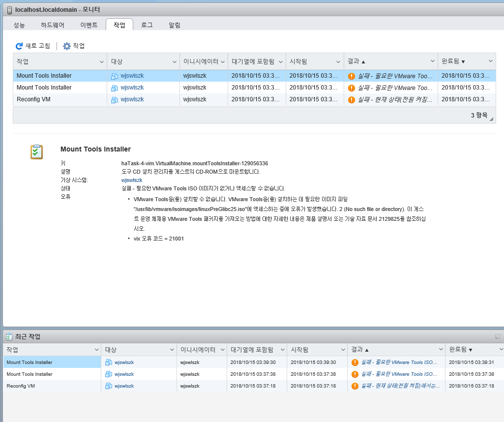504x422 pixels.
Task: Click the 최근 작업 panel clipboard icon
Action: tap(9, 336)
